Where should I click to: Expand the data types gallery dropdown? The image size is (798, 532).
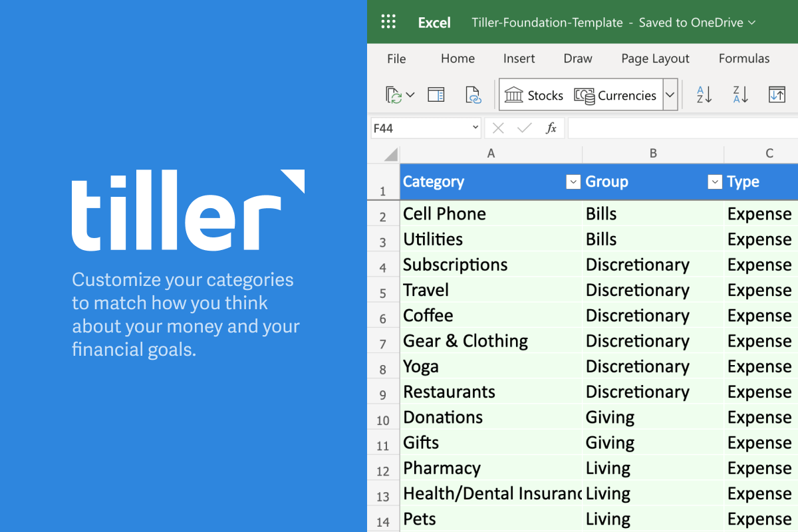[670, 95]
